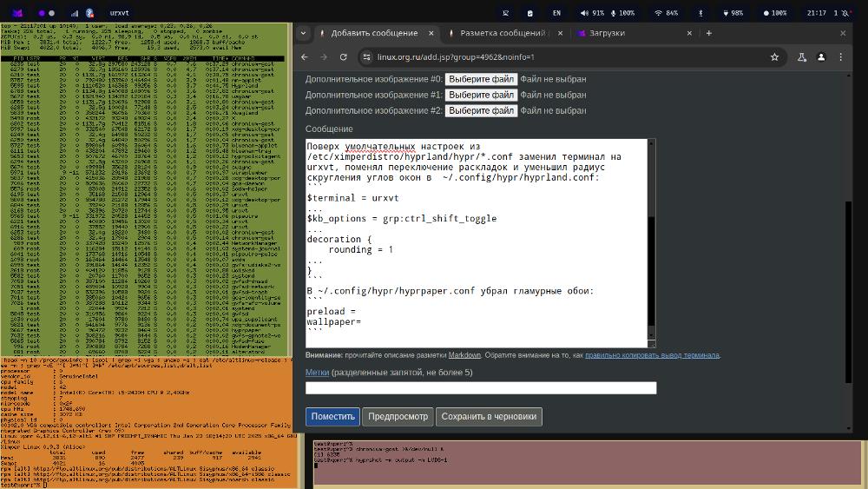Click the distro logo in the top panel

(18, 13)
